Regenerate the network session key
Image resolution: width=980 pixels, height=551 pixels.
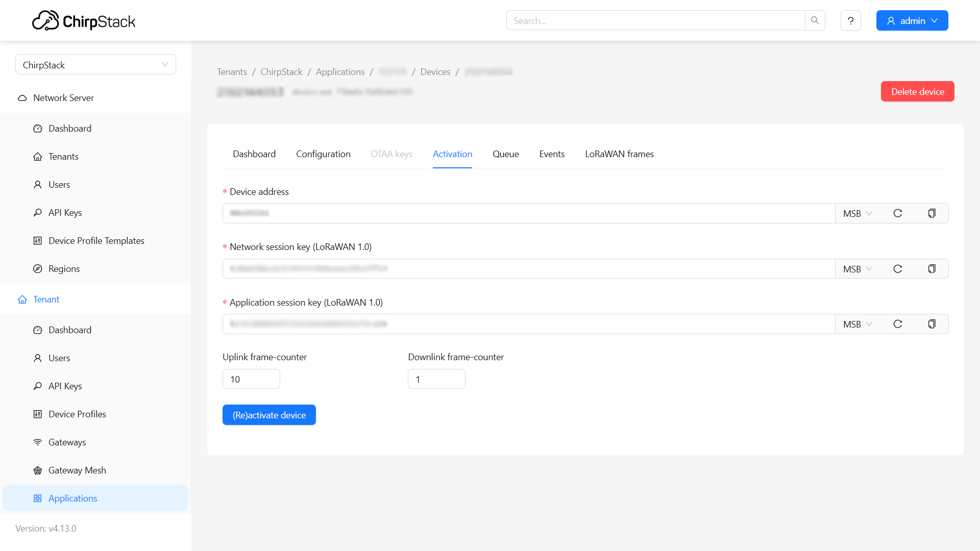pyautogui.click(x=898, y=269)
